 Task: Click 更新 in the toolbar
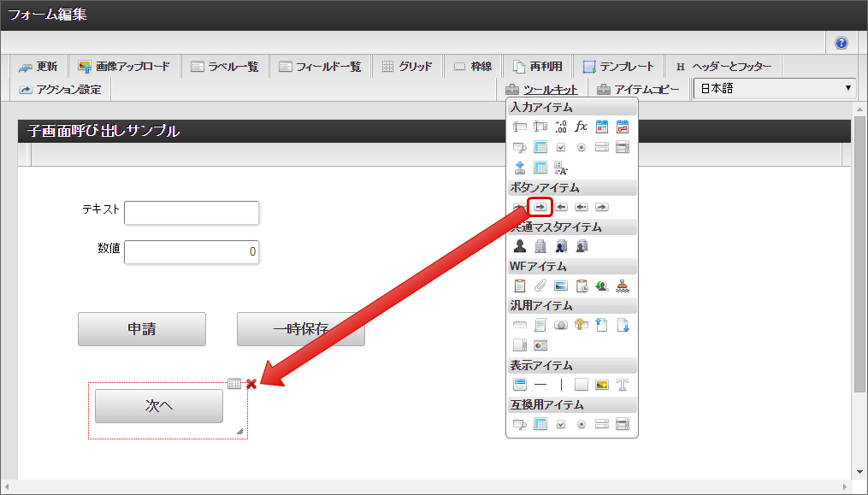click(x=38, y=67)
